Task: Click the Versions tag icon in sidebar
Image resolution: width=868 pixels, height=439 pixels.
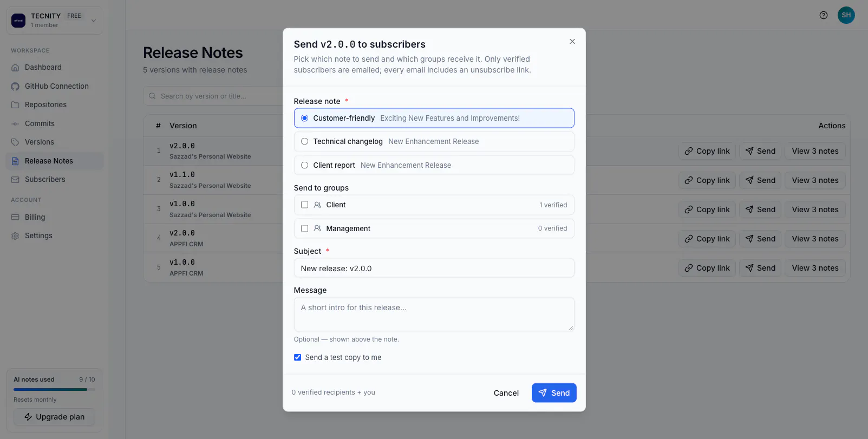Action: click(x=15, y=142)
